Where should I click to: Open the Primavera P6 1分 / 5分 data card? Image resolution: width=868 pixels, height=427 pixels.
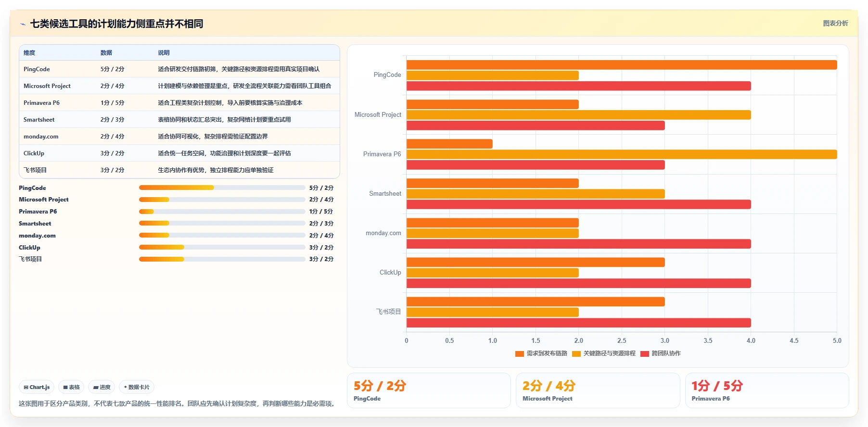[767, 390]
